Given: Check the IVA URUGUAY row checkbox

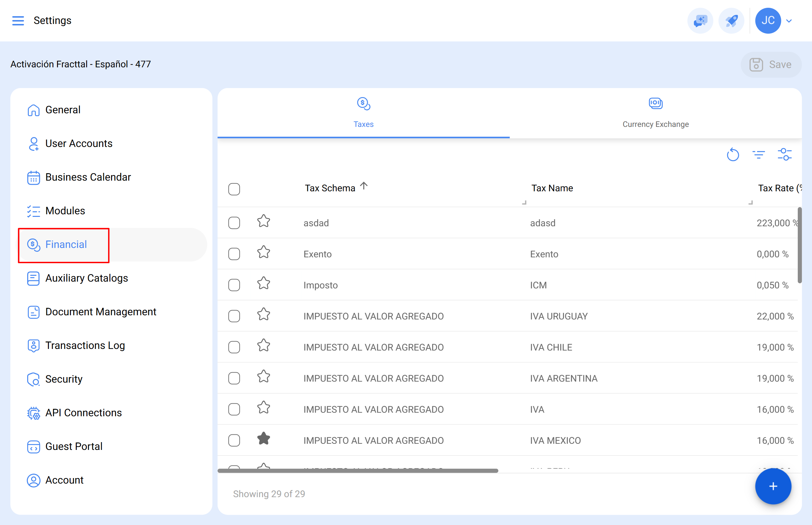Looking at the screenshot, I should [234, 316].
